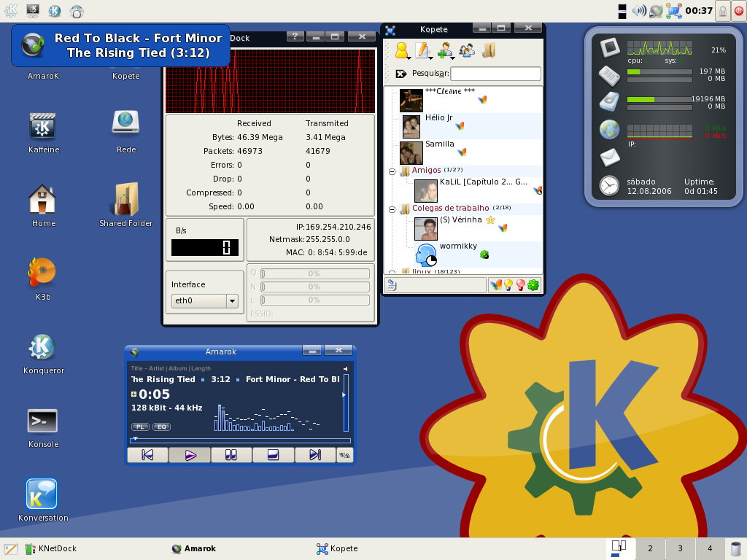Screen dimensions: 747x560
Task: Toggle the EQ equalizer button in Amarok
Action: click(x=161, y=427)
